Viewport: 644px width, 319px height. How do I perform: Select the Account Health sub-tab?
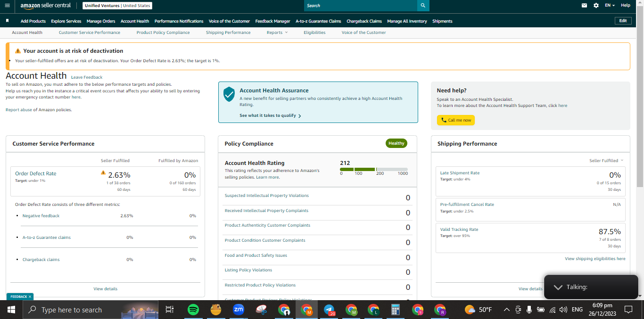27,33
